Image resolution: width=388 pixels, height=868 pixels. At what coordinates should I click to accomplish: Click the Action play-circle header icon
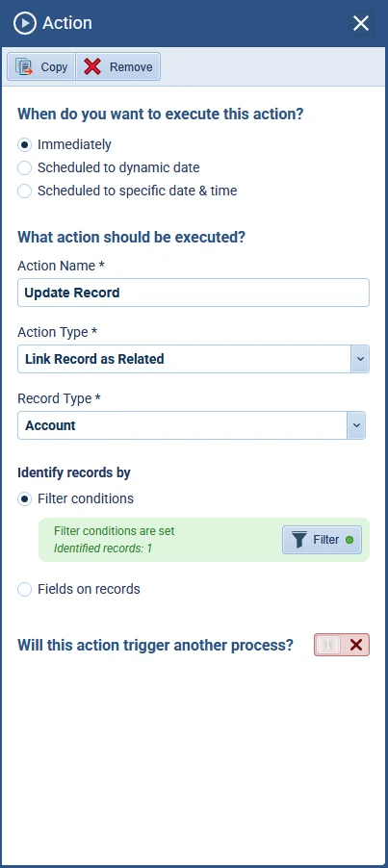[x=24, y=23]
